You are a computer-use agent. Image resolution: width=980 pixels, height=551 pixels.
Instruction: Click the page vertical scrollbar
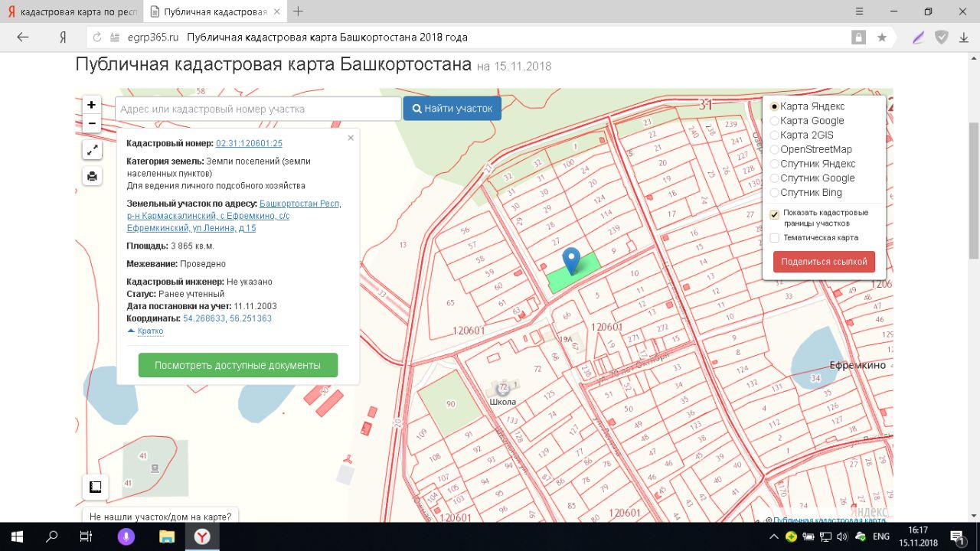pos(974,191)
